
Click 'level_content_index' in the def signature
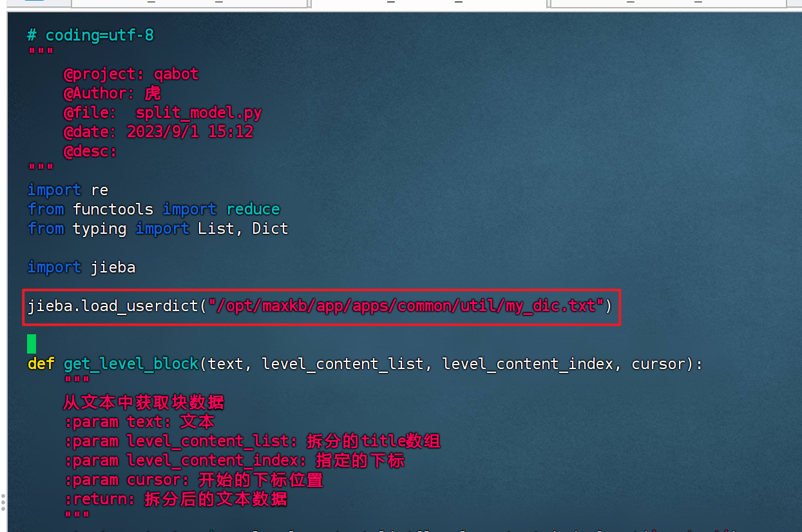click(x=528, y=364)
